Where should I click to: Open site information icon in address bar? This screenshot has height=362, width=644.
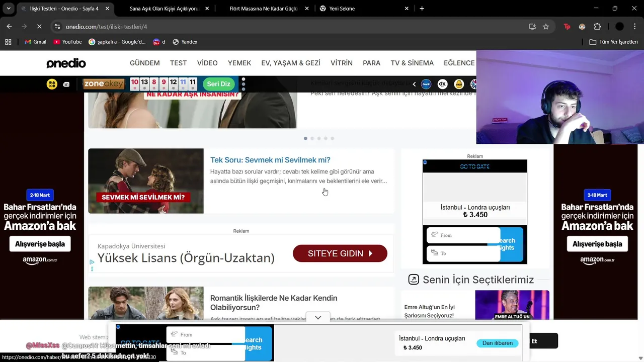click(x=57, y=27)
